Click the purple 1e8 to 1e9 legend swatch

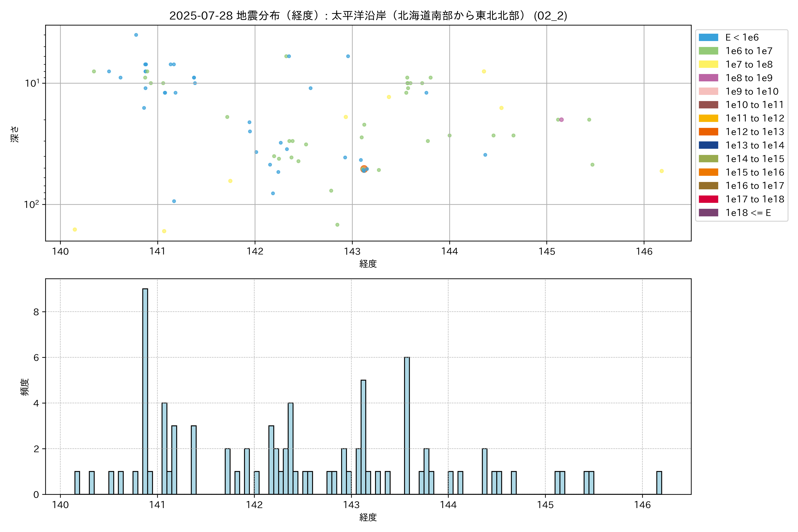point(708,78)
